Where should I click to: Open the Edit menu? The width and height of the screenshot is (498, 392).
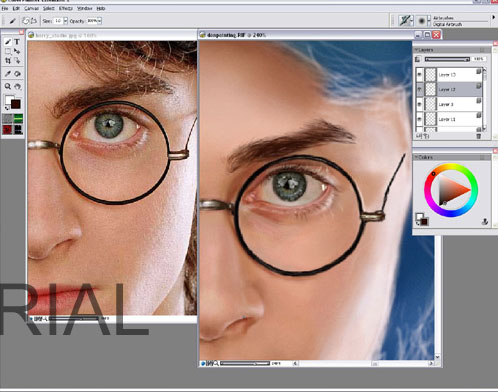[16, 8]
